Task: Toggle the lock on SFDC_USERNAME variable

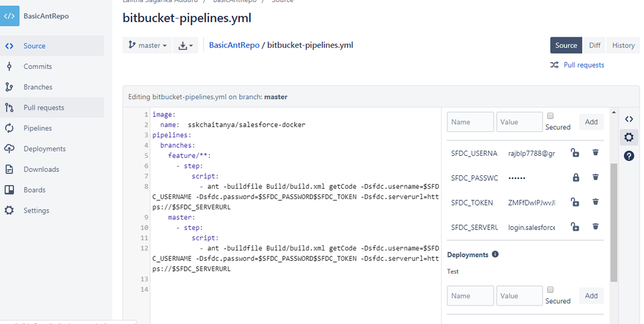Action: [575, 153]
